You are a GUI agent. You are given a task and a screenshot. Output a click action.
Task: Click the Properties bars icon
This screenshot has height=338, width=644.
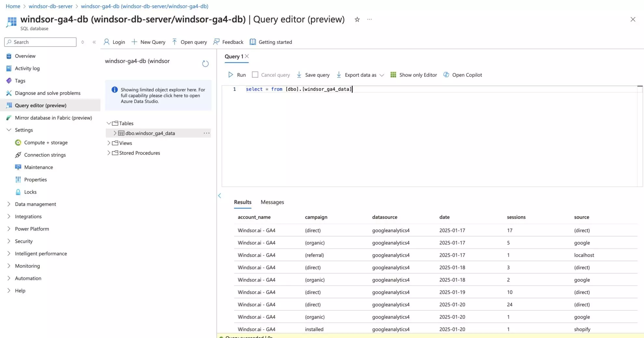pyautogui.click(x=18, y=180)
